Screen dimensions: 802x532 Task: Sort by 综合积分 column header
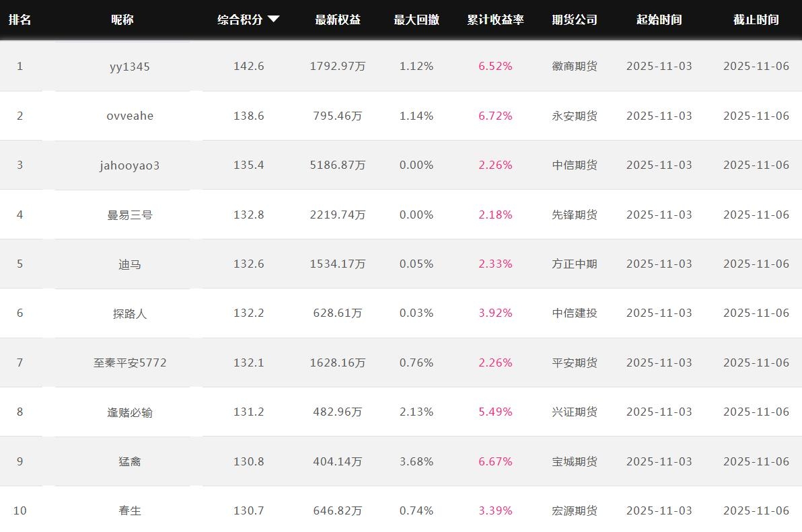click(x=240, y=20)
